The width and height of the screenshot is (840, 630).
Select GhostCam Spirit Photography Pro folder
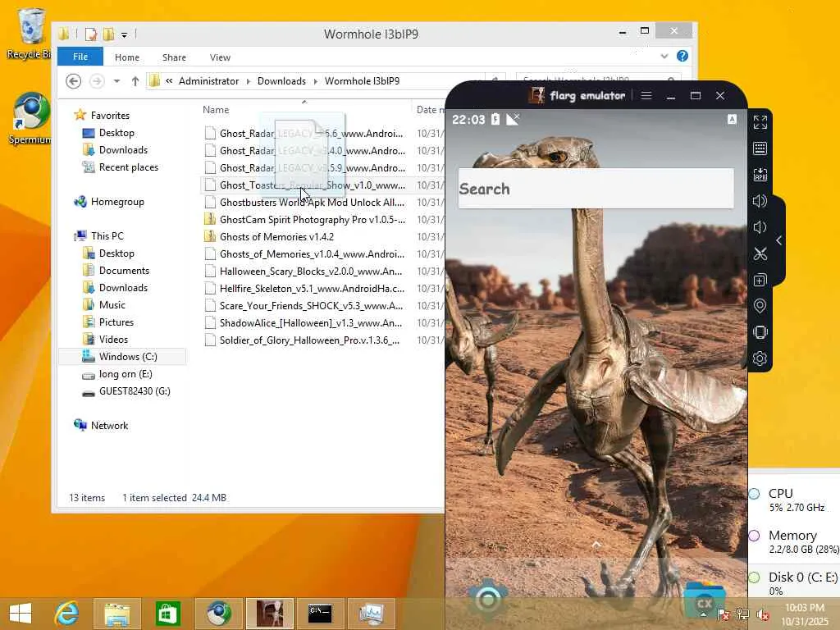312,220
